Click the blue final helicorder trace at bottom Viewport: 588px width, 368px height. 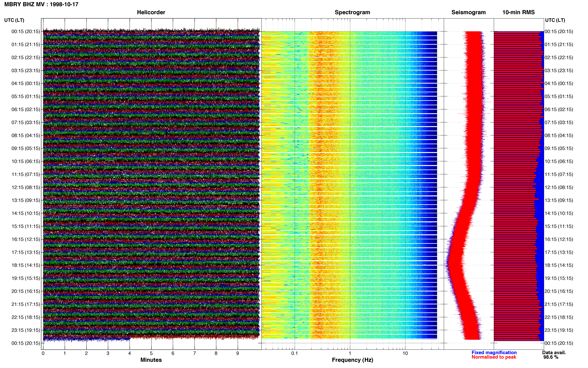coord(86,339)
